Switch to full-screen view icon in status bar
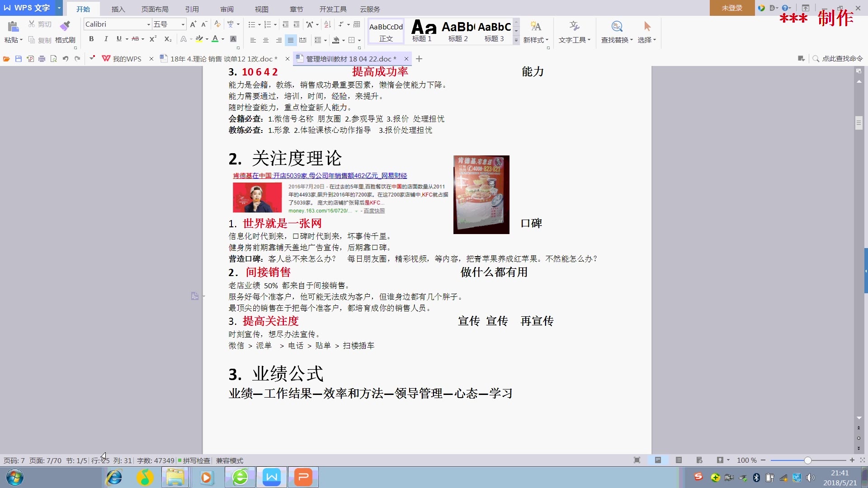868x488 pixels. click(637, 460)
